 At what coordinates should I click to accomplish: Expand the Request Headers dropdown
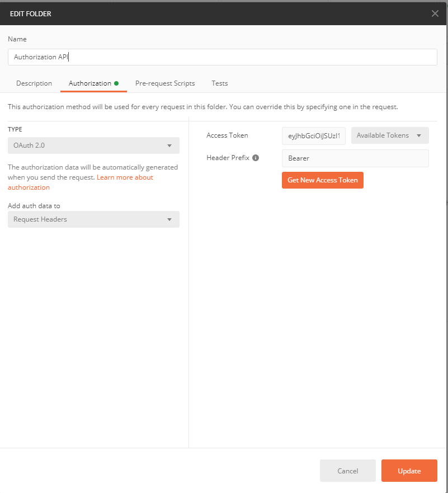[x=93, y=219]
